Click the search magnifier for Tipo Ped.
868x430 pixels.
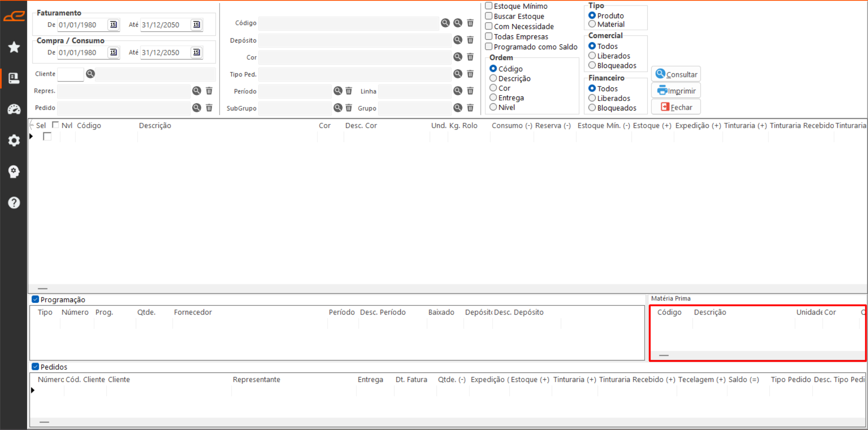tap(458, 74)
